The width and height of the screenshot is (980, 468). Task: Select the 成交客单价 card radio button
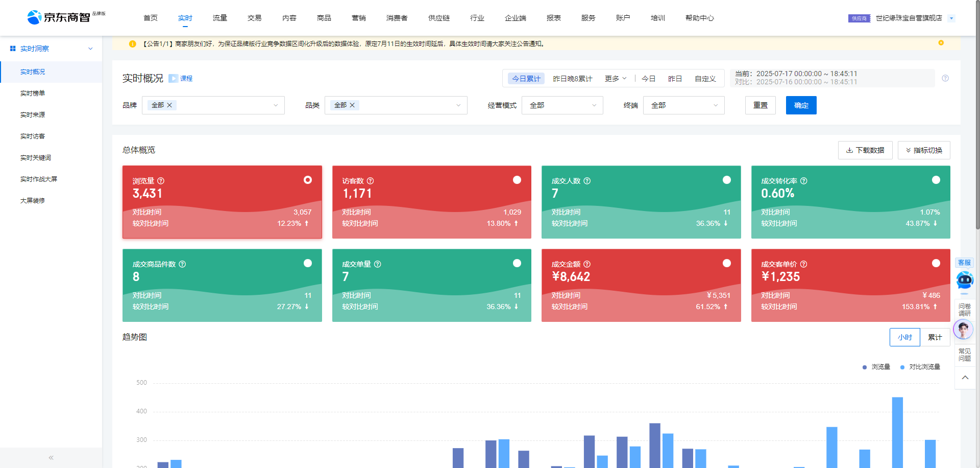936,263
